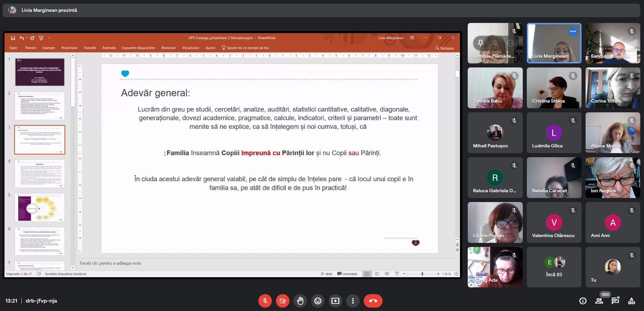Expand the 'Încă 83' additional participants tile
Viewport: 644px width, 311px height.
554,267
